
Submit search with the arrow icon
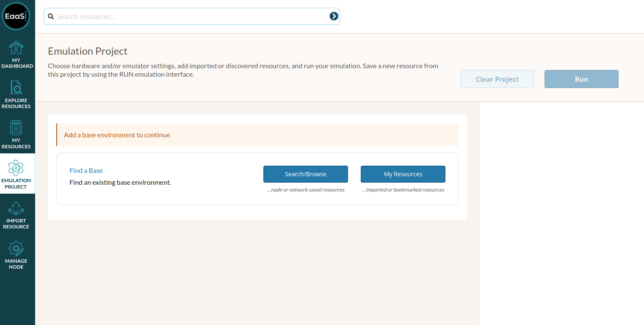tap(334, 16)
